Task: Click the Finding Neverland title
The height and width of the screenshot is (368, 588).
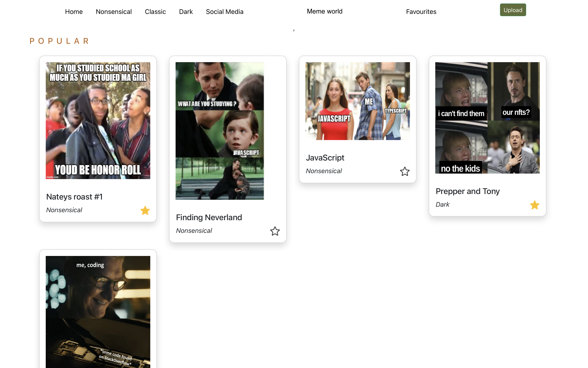Action: pos(209,217)
